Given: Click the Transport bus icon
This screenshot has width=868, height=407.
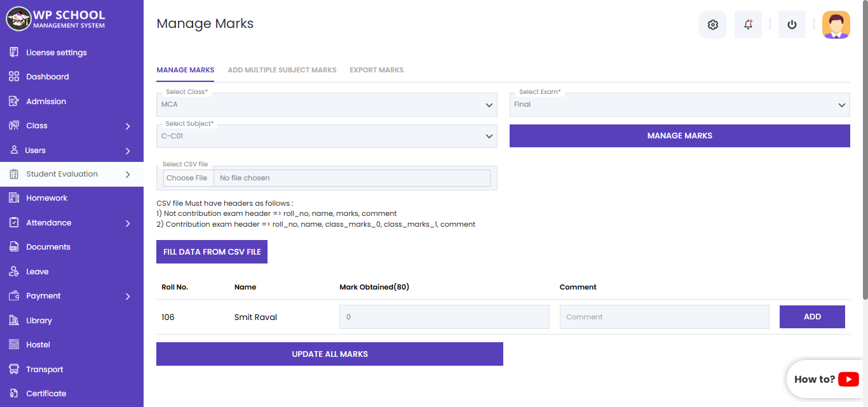Looking at the screenshot, I should 14,370.
